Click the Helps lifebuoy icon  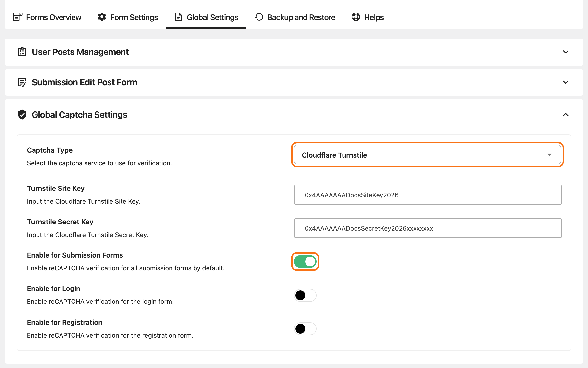[x=356, y=17]
